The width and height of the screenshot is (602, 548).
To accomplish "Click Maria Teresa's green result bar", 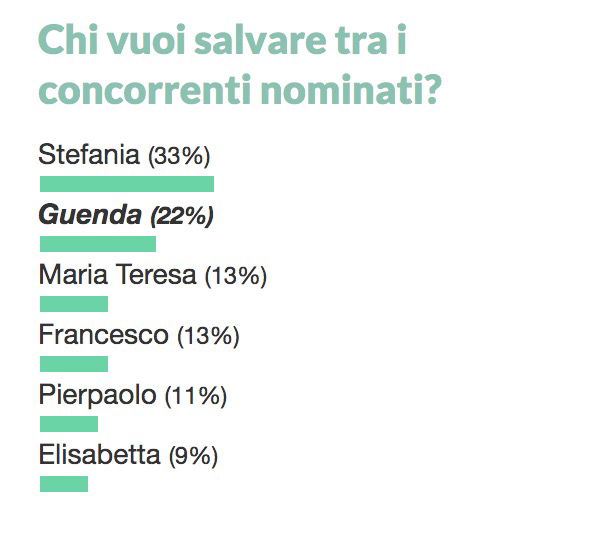I will (74, 304).
